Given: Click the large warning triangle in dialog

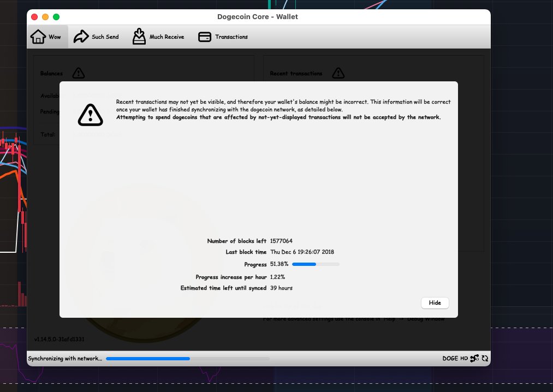Looking at the screenshot, I should pyautogui.click(x=90, y=115).
